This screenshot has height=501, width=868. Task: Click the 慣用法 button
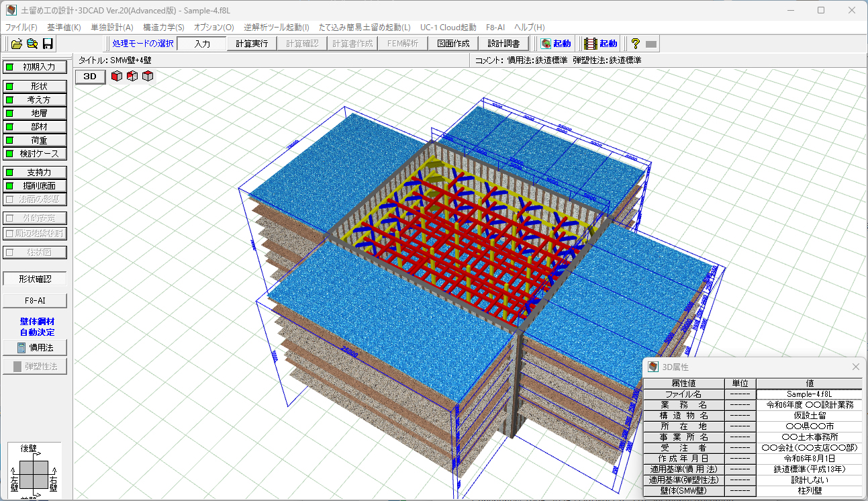(x=35, y=348)
